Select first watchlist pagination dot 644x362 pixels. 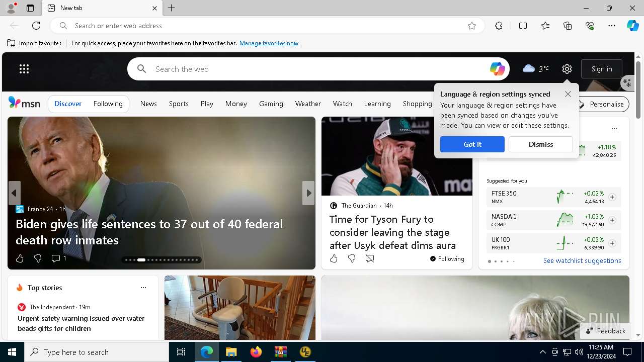[x=489, y=261]
